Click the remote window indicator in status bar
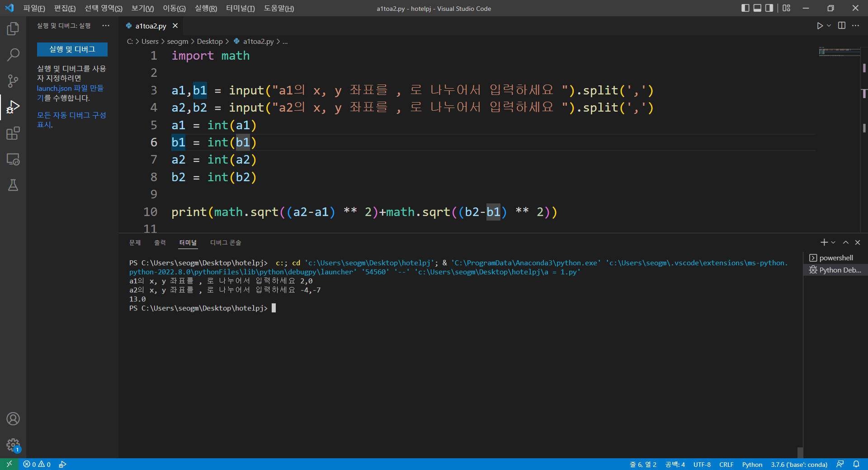Viewport: 868px width, 470px height. (x=9, y=464)
